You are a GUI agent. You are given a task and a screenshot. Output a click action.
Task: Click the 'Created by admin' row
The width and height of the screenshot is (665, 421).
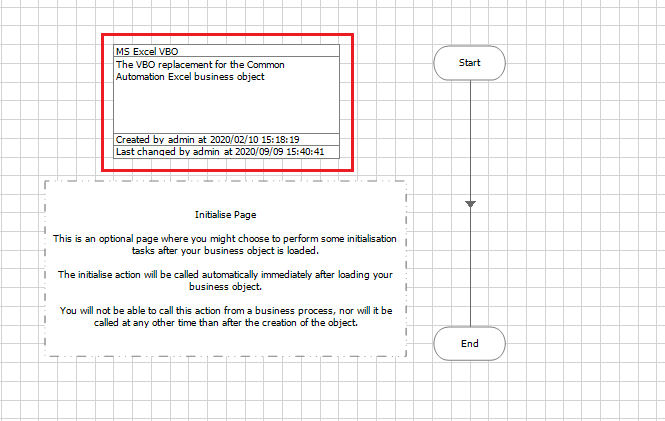tap(226, 139)
